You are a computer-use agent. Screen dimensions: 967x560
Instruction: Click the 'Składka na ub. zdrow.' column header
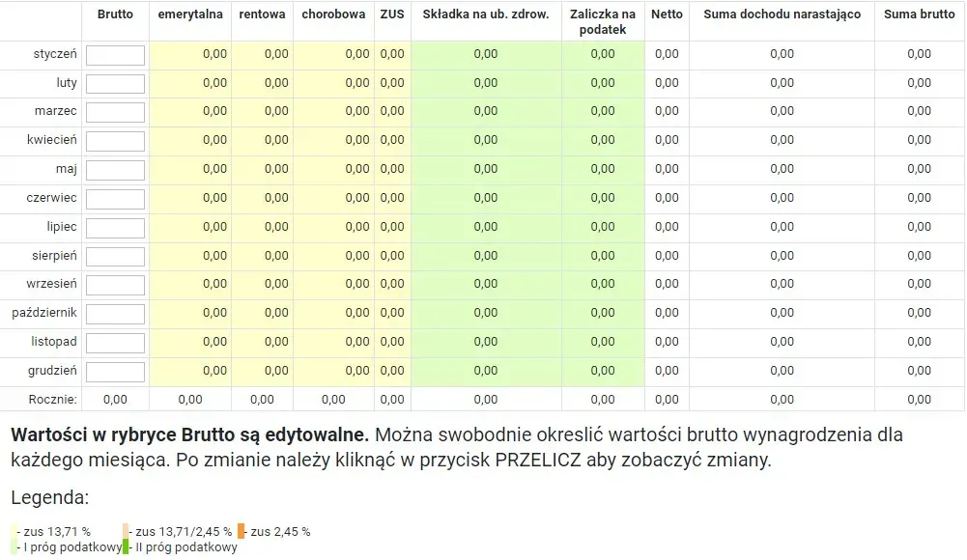486,14
